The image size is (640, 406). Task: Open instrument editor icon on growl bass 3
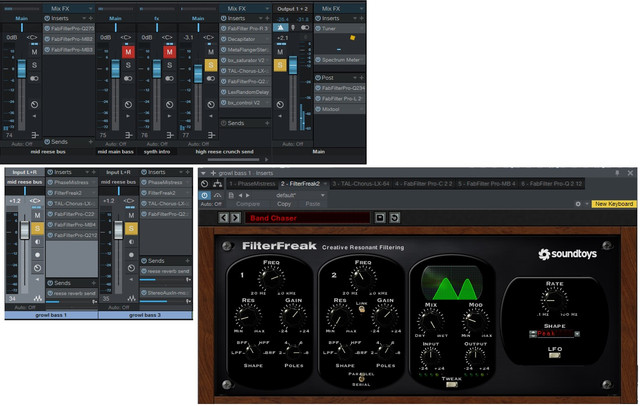pyautogui.click(x=131, y=298)
